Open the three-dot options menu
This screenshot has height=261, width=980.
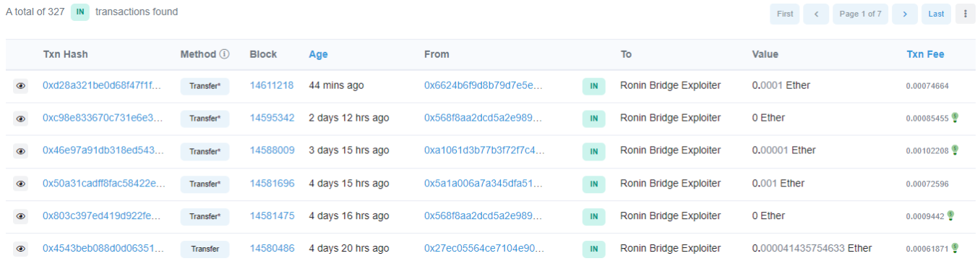(x=965, y=14)
